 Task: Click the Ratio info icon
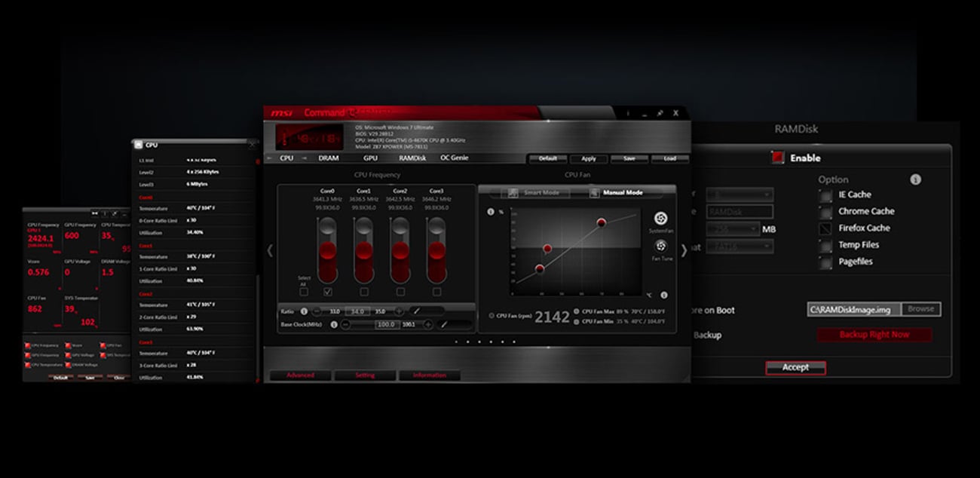pyautogui.click(x=304, y=311)
